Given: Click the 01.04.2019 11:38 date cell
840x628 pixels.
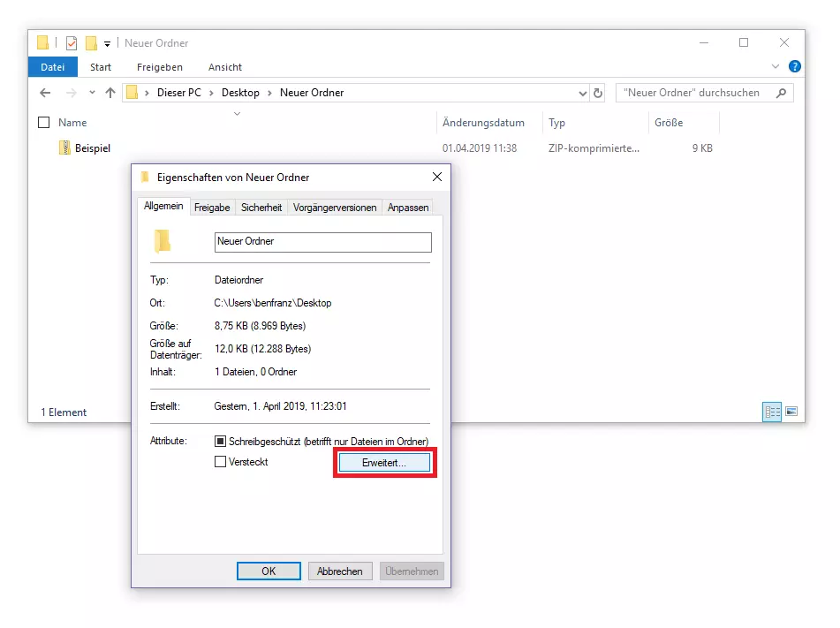Looking at the screenshot, I should [x=480, y=148].
